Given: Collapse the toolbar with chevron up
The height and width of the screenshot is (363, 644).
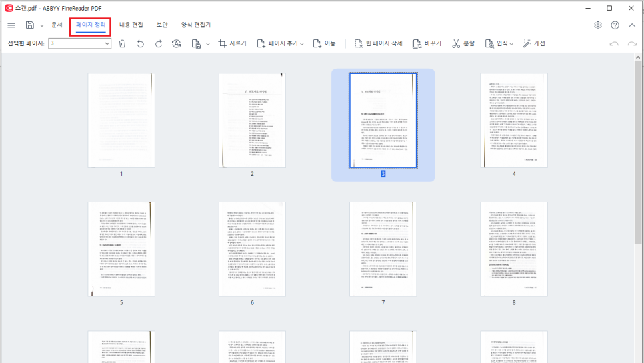Looking at the screenshot, I should point(632,25).
